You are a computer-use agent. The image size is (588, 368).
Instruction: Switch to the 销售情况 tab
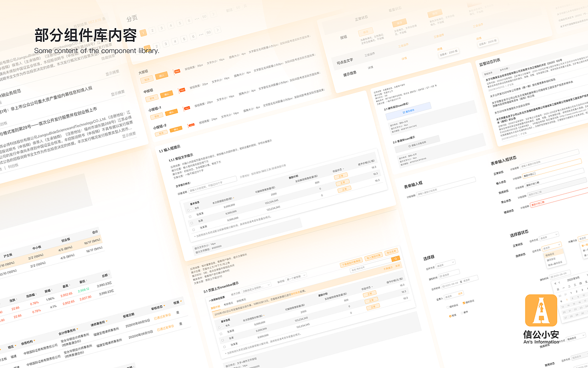(242, 299)
